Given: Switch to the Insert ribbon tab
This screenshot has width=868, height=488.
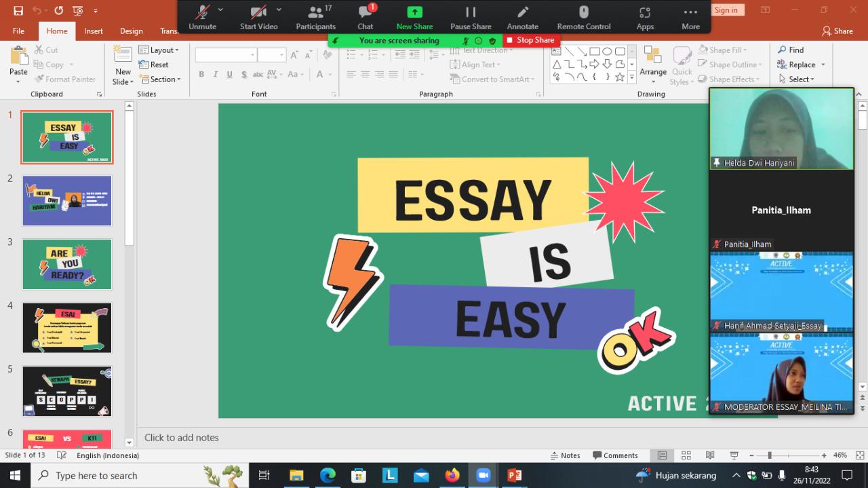Looking at the screenshot, I should point(94,31).
